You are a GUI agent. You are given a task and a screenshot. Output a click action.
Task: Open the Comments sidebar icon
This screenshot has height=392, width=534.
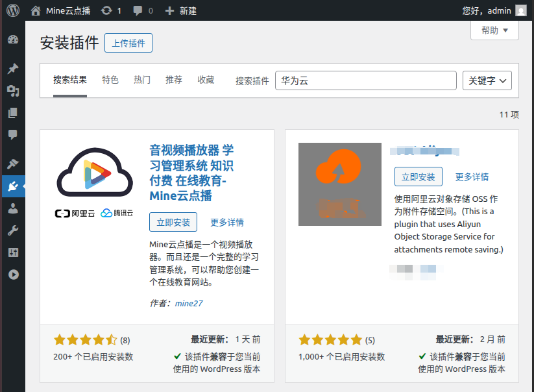click(x=13, y=134)
